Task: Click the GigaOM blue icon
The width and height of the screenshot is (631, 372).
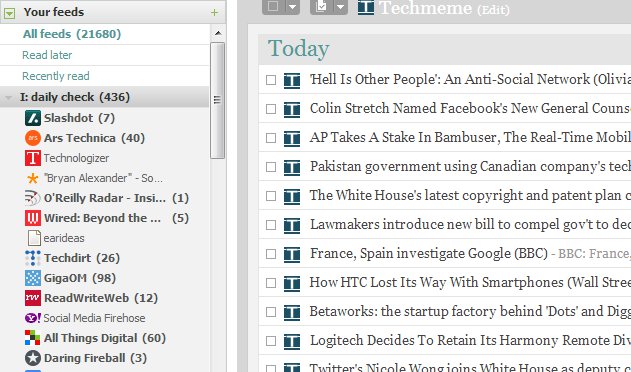Action: tap(33, 278)
